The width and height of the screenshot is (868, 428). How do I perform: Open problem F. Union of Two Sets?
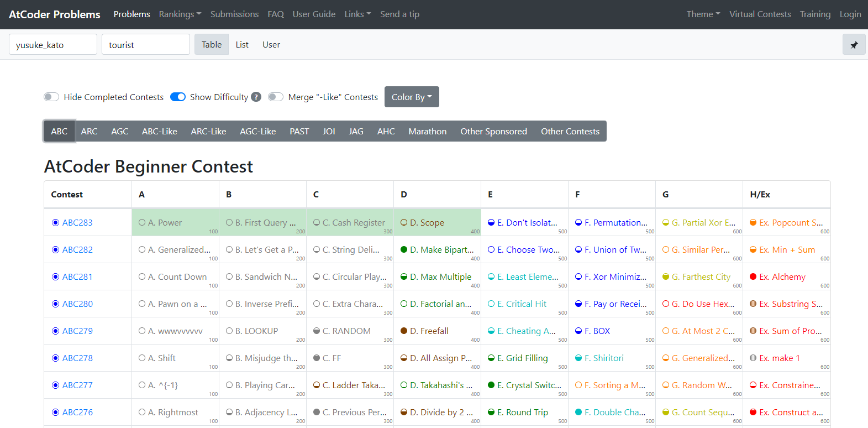[x=616, y=249]
